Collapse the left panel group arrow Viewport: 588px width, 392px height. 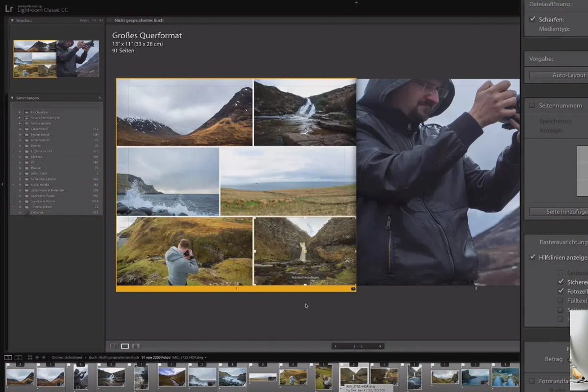2,184
